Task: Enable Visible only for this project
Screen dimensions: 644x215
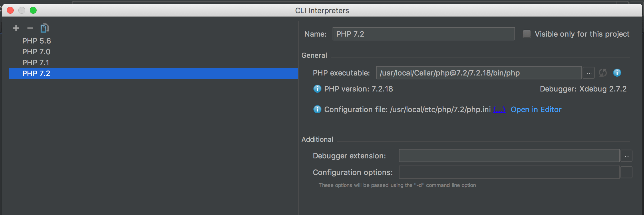Action: (527, 34)
